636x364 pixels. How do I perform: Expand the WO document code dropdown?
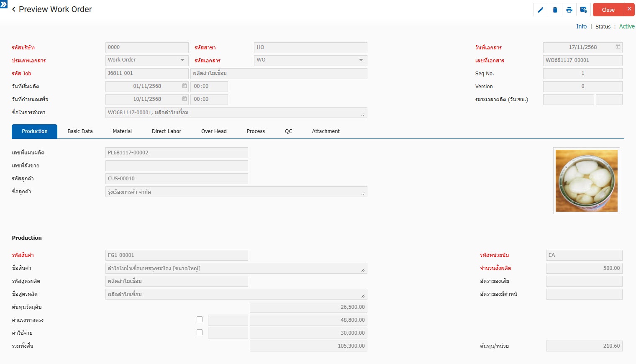click(361, 60)
